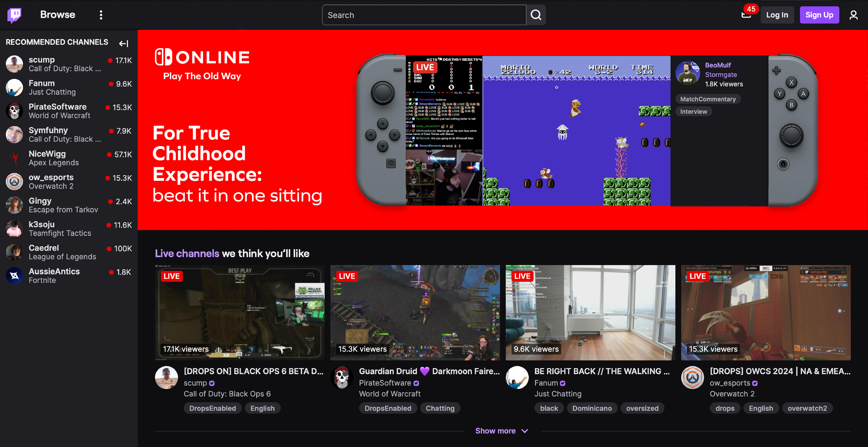Screen dimensions: 868x447
Task: Open k3soju Teamfight Tactics sidebar text
Action: pos(60,229)
